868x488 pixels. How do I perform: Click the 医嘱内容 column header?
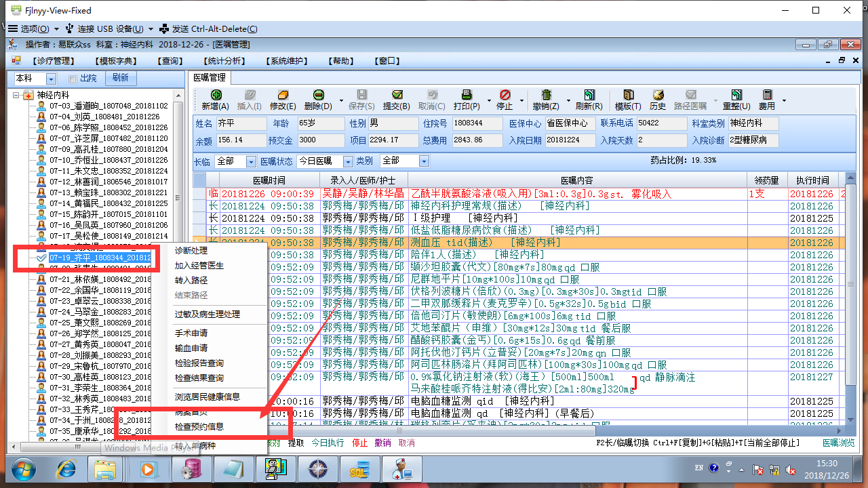(x=576, y=180)
